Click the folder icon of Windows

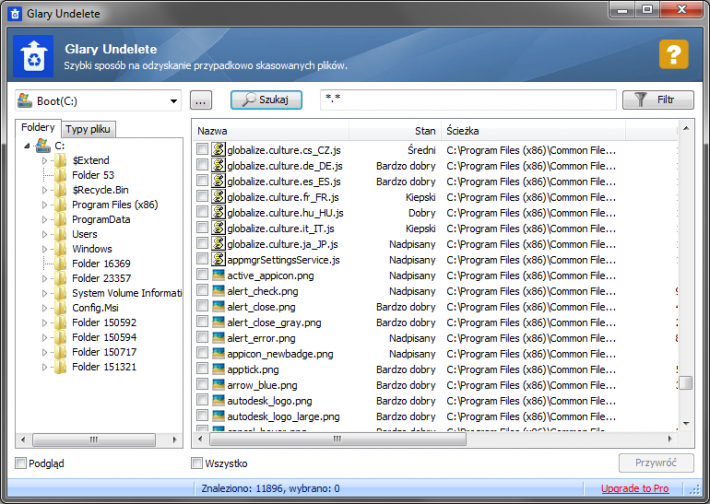pos(60,249)
